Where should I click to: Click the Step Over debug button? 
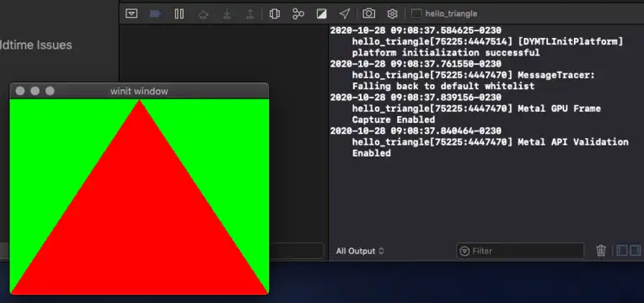point(203,14)
